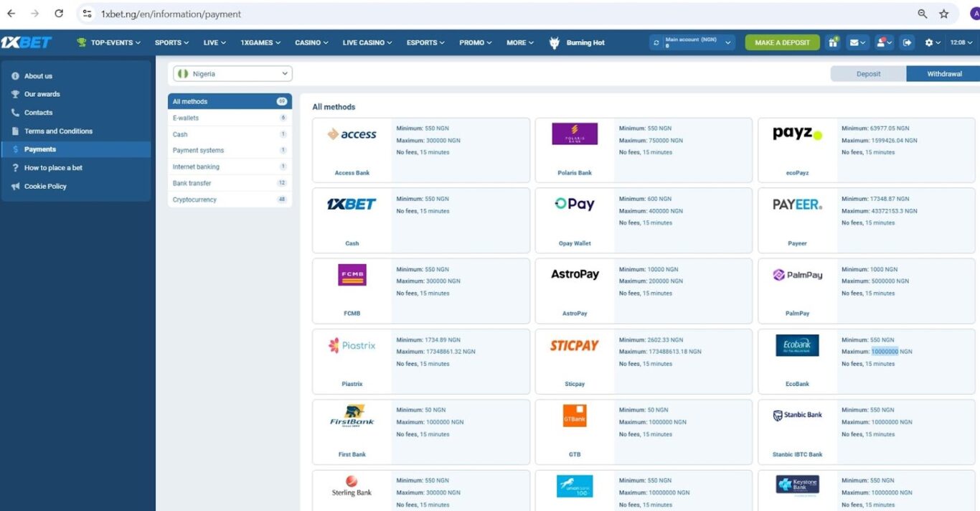Expand the 1XGAMES menu
The height and width of the screenshot is (511, 980).
point(260,42)
